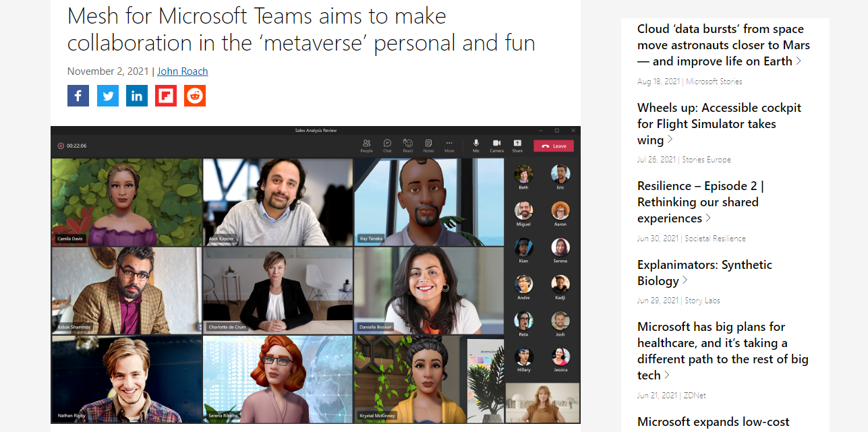Click the 00:22:06 meeting timer
Screen dimensions: 868x432
pos(76,146)
